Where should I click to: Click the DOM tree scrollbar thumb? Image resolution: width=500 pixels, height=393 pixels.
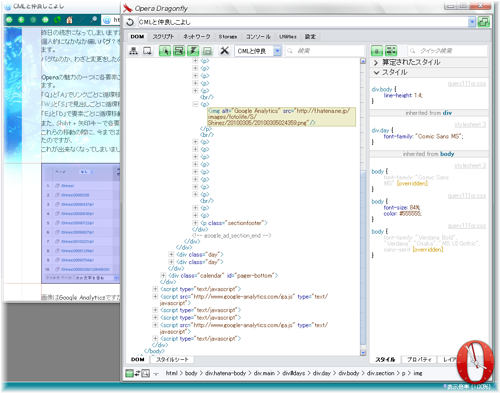tap(363, 258)
